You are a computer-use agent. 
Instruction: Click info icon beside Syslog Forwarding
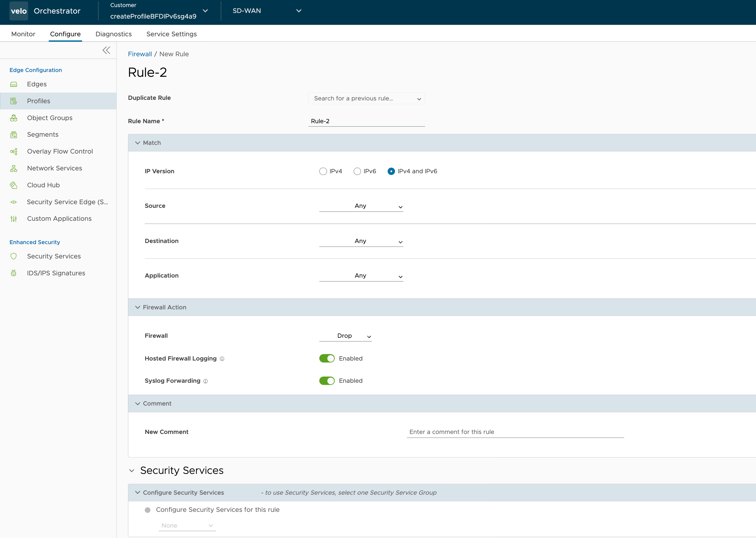point(206,381)
